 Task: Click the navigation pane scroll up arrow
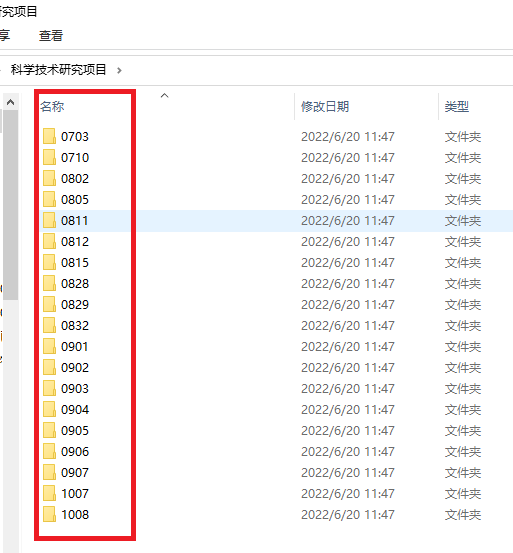pyautogui.click(x=11, y=103)
